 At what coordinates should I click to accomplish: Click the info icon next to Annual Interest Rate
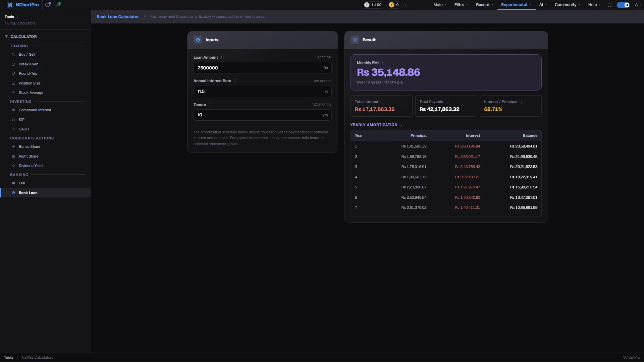[235, 81]
